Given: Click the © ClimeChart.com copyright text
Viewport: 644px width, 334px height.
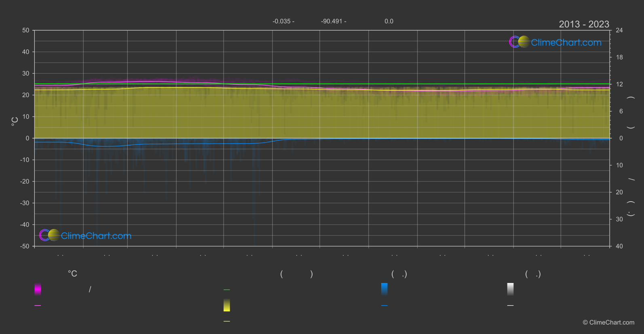Looking at the screenshot, I should coord(608,322).
